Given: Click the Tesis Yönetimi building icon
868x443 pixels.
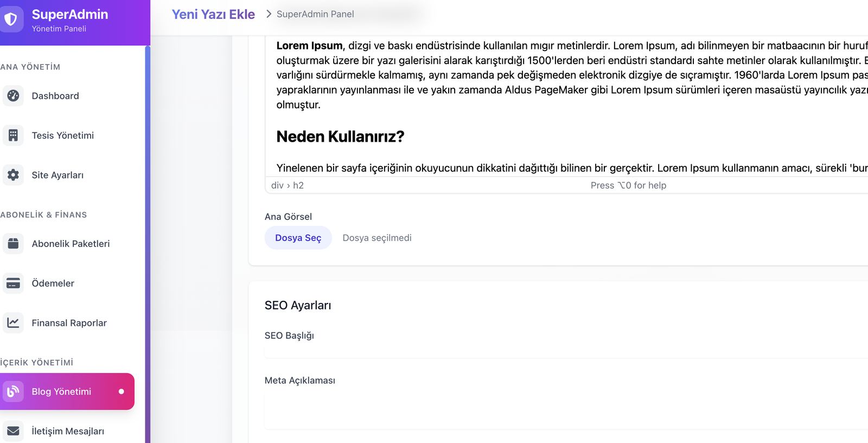Looking at the screenshot, I should 13,135.
